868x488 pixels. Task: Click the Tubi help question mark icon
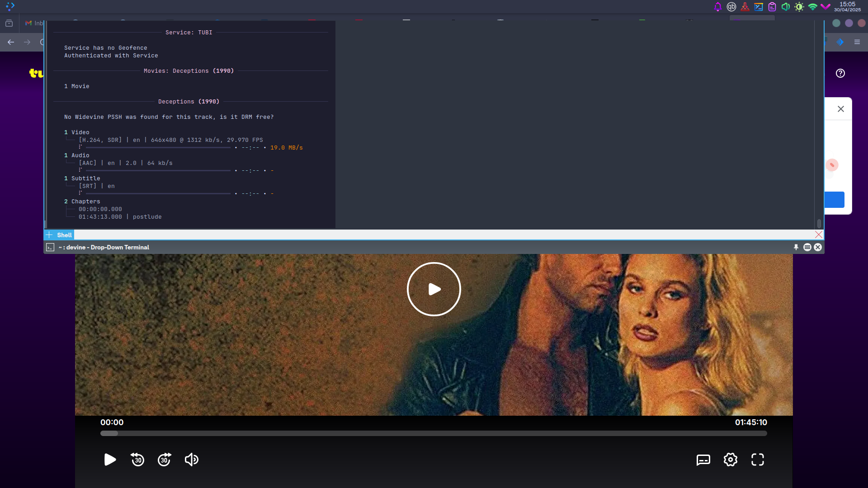pos(840,73)
